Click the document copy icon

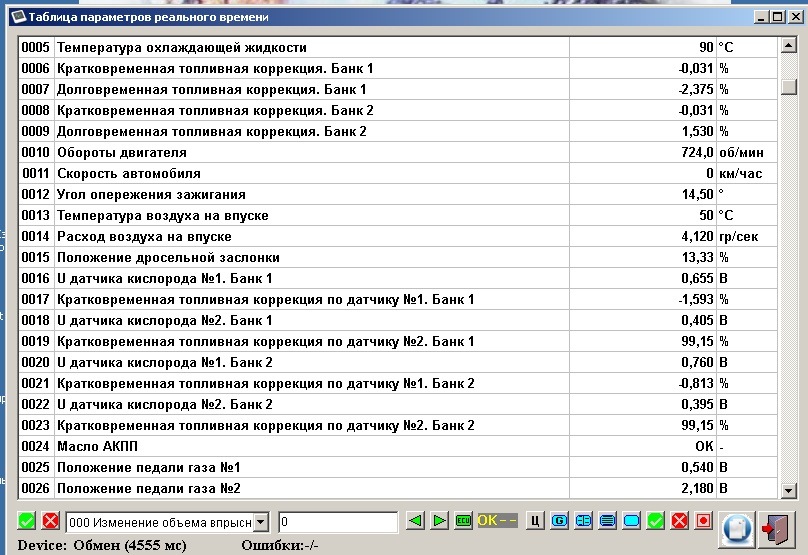pyautogui.click(x=735, y=527)
